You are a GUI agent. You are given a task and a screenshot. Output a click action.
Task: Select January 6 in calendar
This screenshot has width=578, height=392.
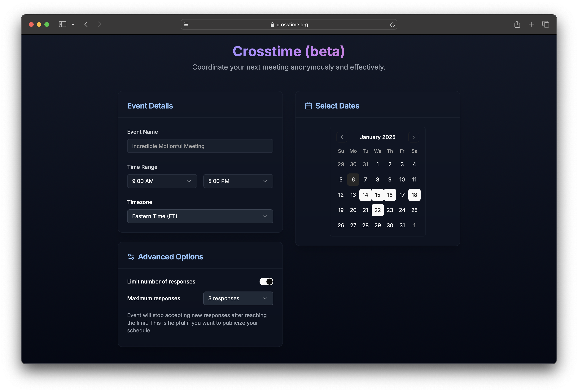[353, 180]
